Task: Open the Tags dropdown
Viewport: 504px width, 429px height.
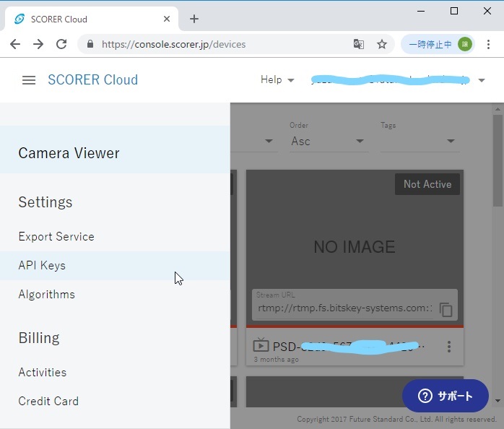Action: 420,141
